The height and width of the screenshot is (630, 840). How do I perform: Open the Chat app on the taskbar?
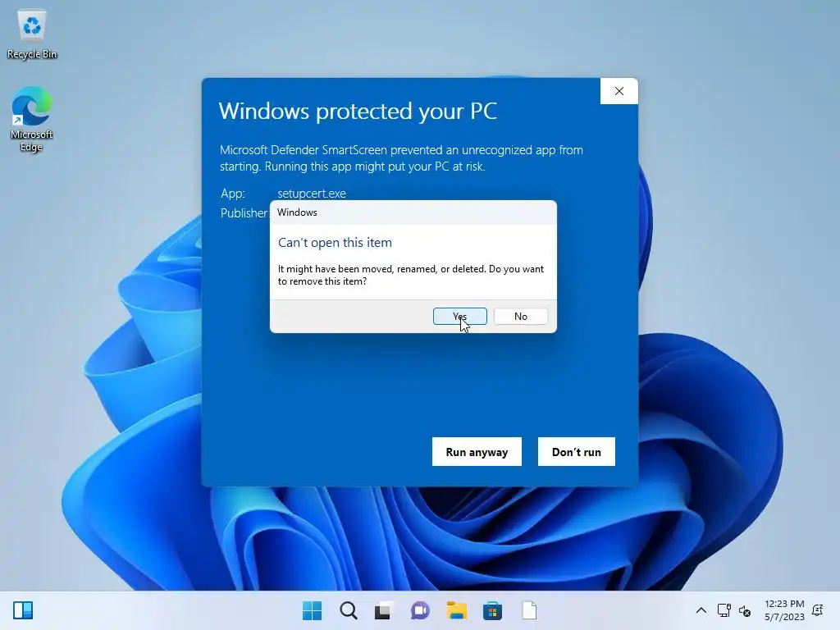pyautogui.click(x=420, y=610)
